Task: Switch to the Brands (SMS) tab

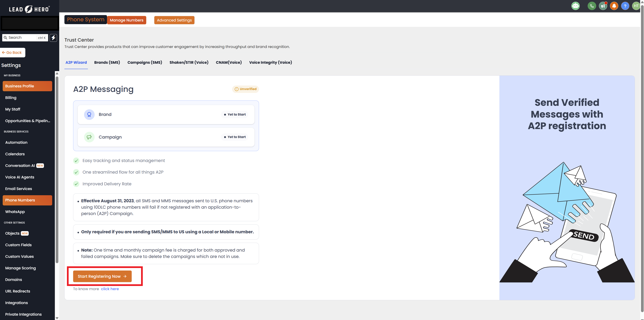Action: (x=107, y=63)
